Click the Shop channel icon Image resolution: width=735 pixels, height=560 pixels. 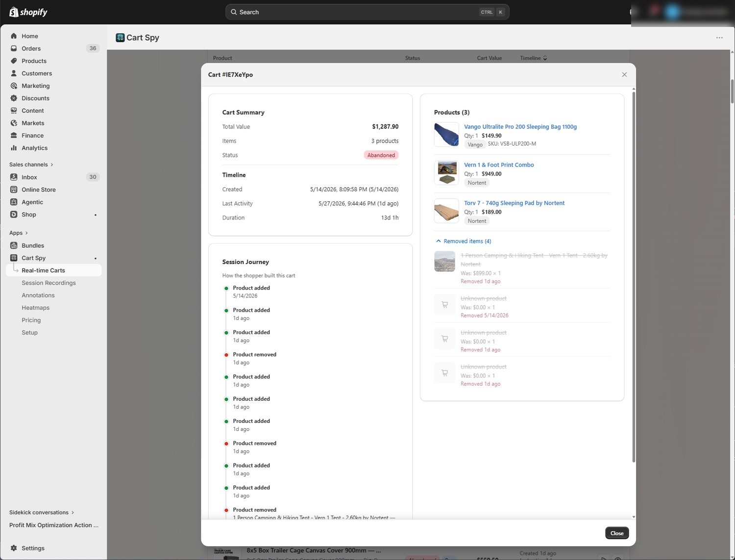(14, 215)
